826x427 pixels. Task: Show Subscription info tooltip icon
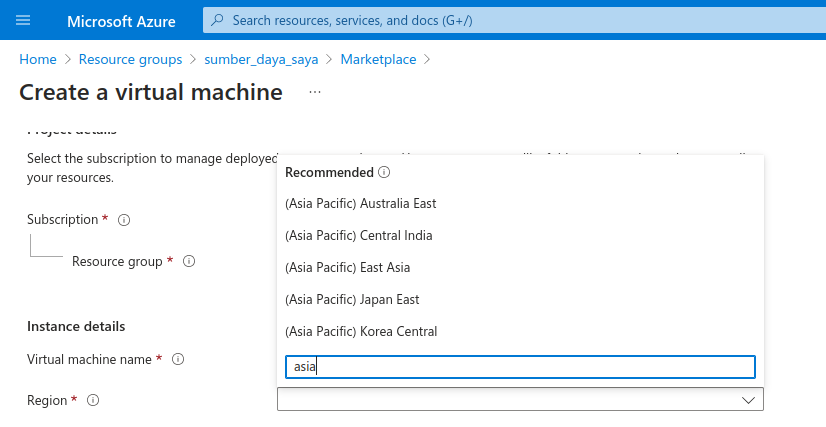click(x=124, y=220)
